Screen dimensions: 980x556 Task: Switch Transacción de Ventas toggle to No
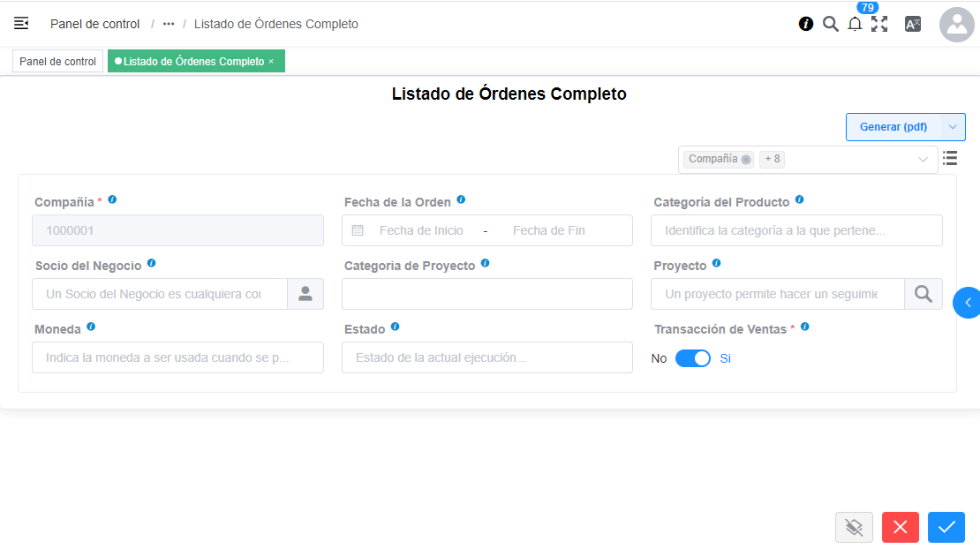coord(693,358)
